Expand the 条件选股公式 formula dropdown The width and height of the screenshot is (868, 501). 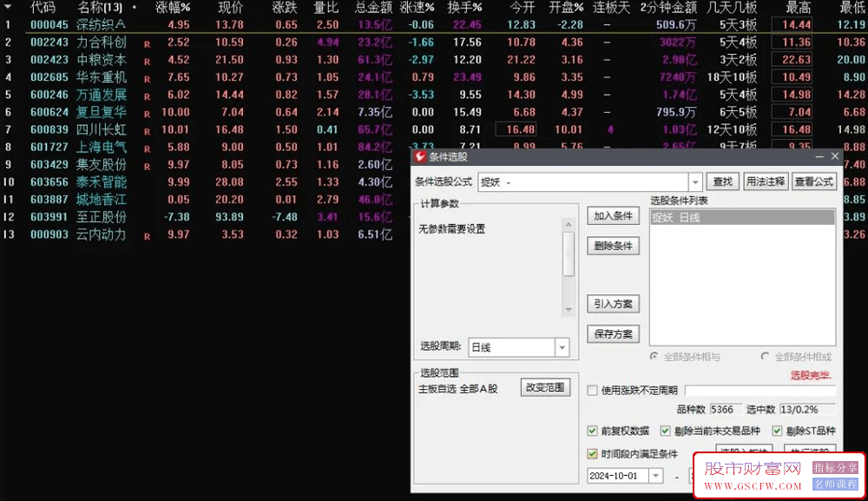(x=695, y=181)
